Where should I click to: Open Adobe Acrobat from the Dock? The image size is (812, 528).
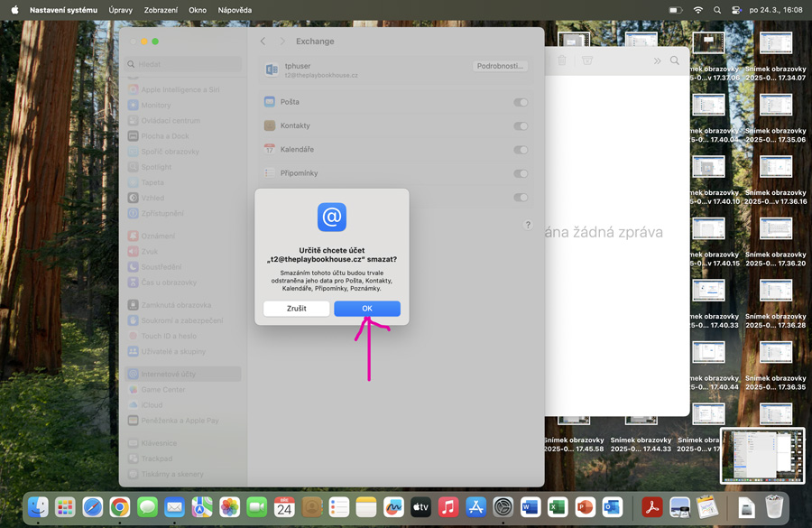tap(651, 508)
